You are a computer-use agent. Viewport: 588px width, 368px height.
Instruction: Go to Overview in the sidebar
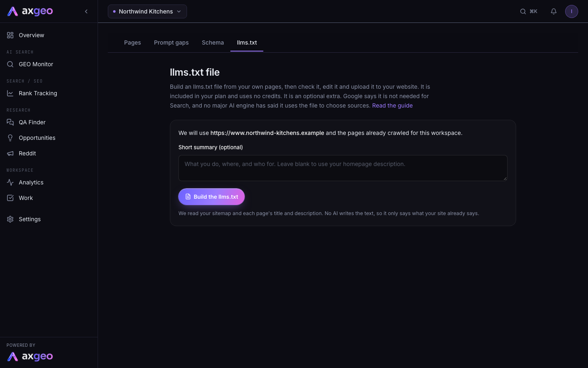click(49, 35)
